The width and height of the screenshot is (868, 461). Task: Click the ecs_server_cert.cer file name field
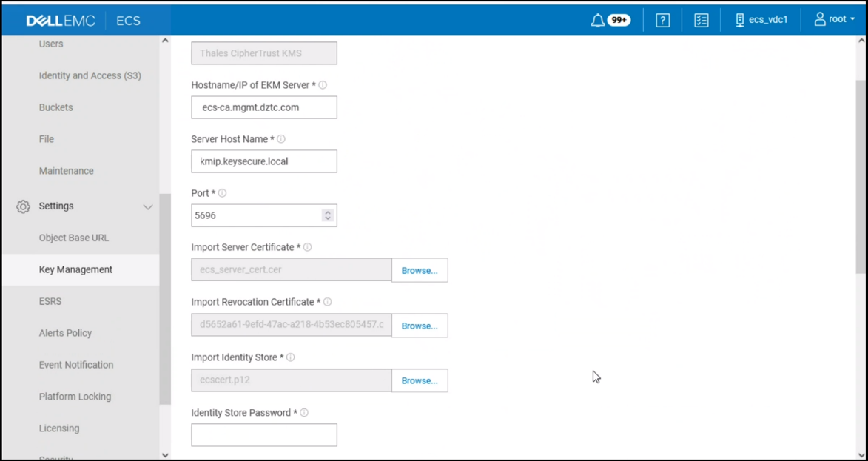click(291, 270)
